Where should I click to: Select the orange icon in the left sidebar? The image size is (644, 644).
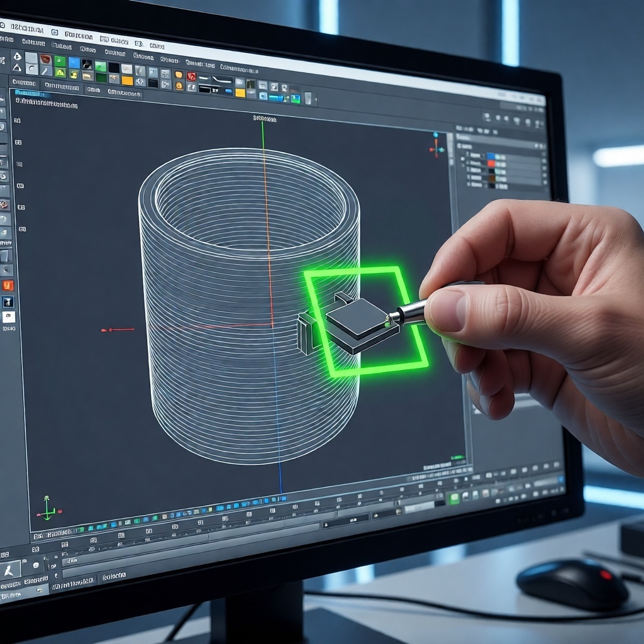point(8,285)
